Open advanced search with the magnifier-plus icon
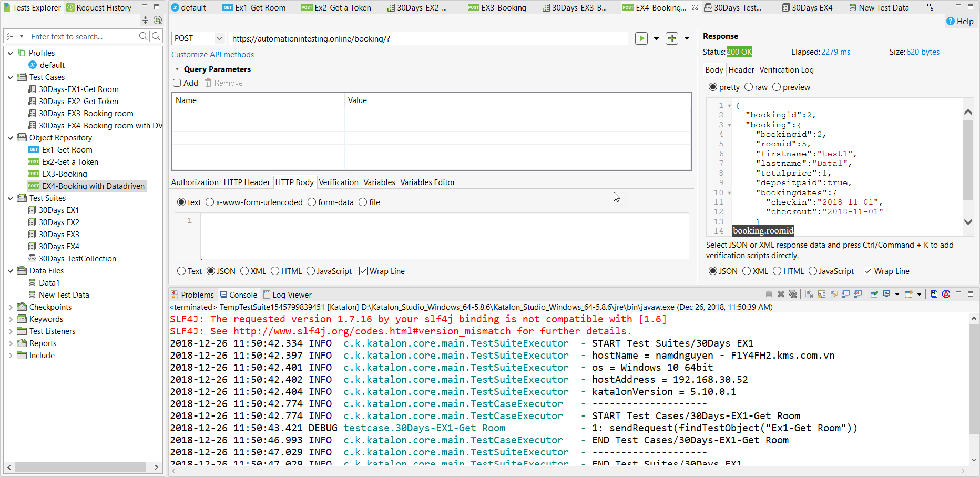 coord(156,36)
